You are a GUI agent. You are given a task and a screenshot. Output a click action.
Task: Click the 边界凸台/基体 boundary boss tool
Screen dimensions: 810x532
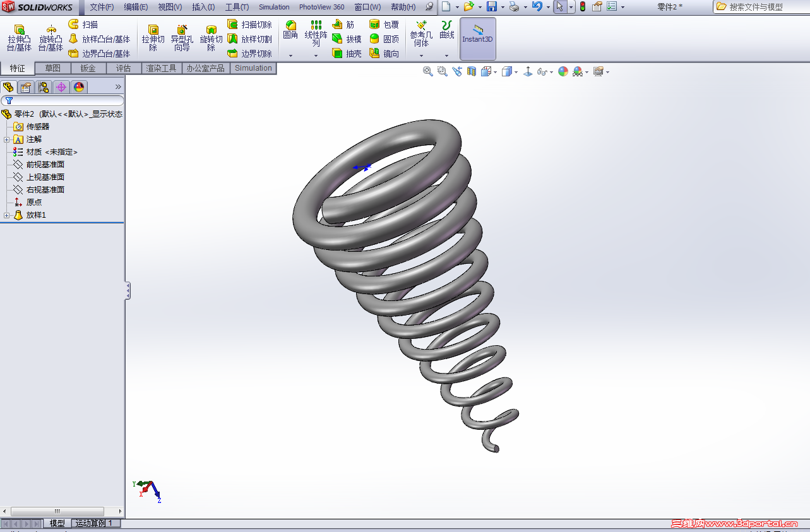pyautogui.click(x=99, y=54)
